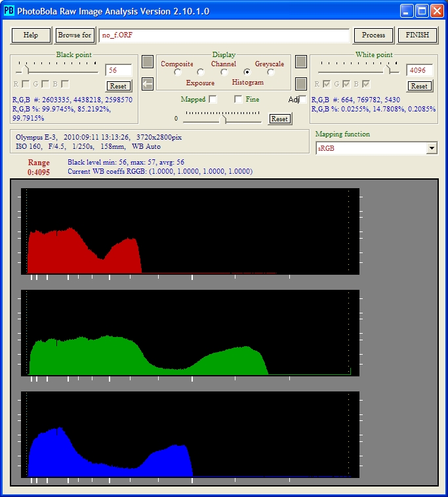Click the grey square button above the Adj checkbox
This screenshot has width=448, height=497.
[x=301, y=84]
